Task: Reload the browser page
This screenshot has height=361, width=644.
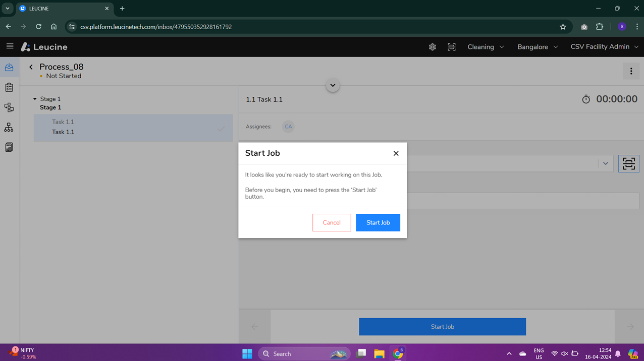Action: point(38,27)
